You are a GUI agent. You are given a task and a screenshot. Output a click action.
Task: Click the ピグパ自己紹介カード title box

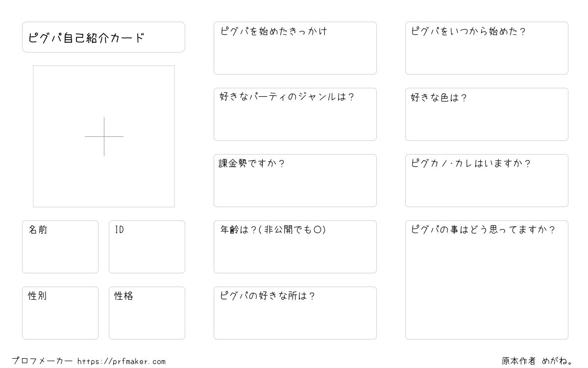click(x=103, y=37)
